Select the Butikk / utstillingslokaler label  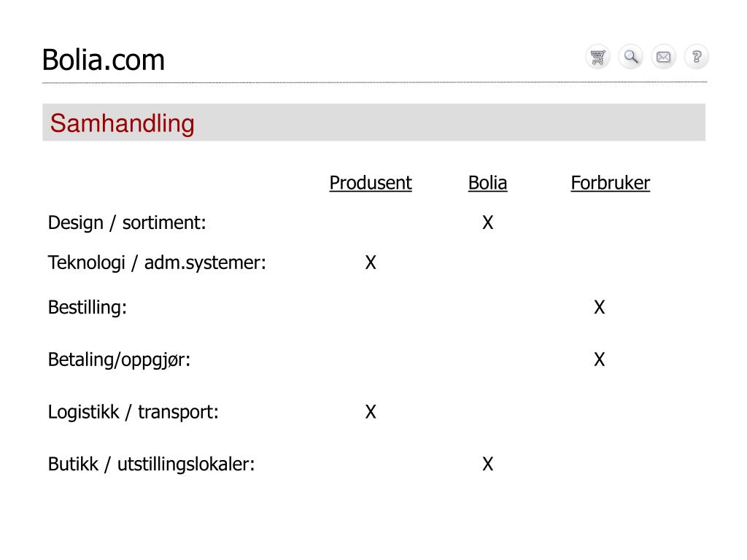tap(151, 464)
